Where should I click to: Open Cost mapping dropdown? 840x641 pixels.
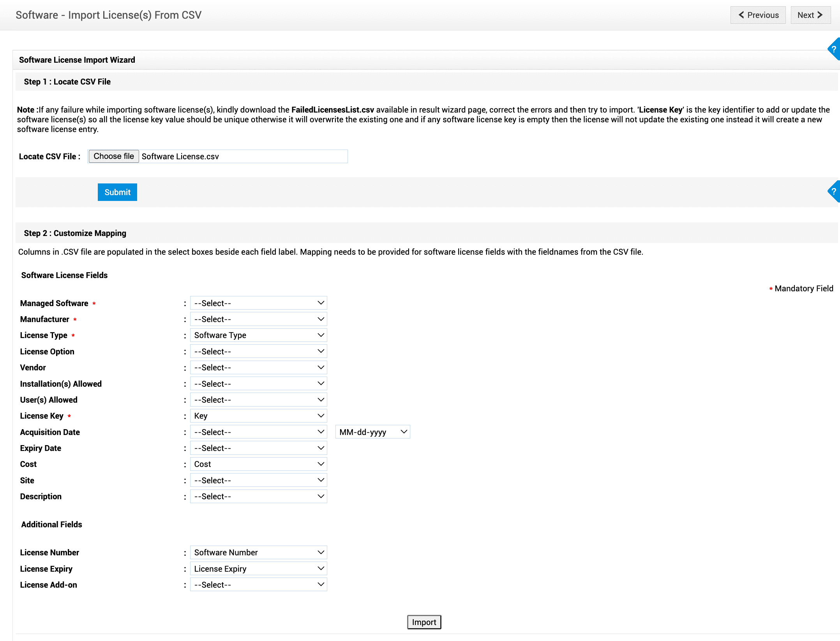[x=258, y=464]
